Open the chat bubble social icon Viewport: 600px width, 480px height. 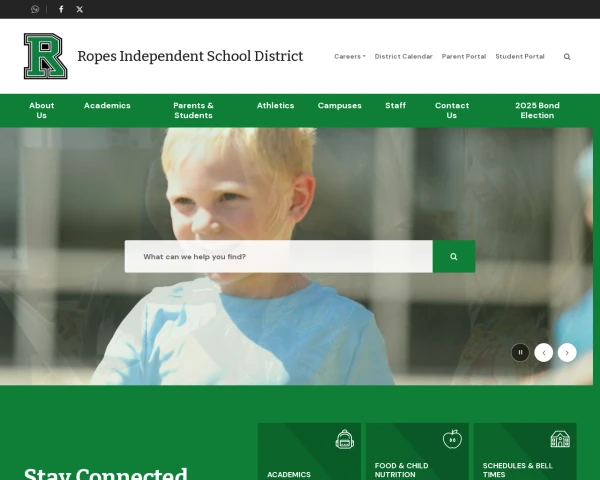pyautogui.click(x=35, y=9)
